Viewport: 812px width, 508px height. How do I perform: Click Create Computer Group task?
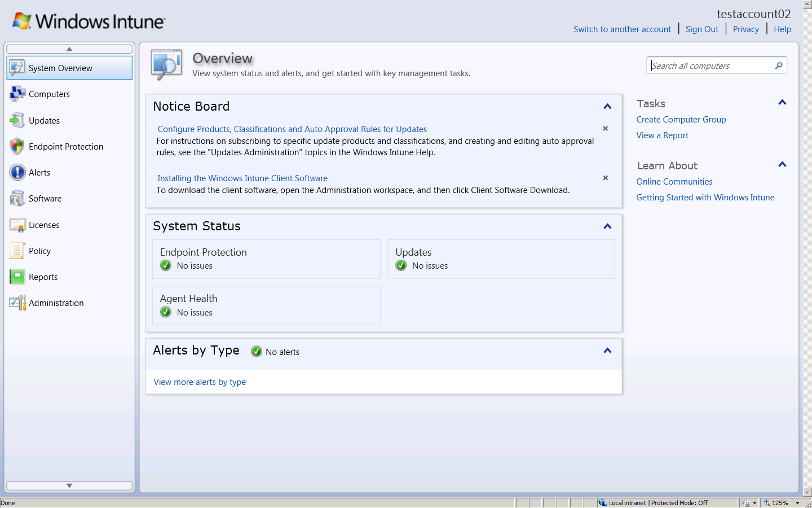pyautogui.click(x=681, y=120)
